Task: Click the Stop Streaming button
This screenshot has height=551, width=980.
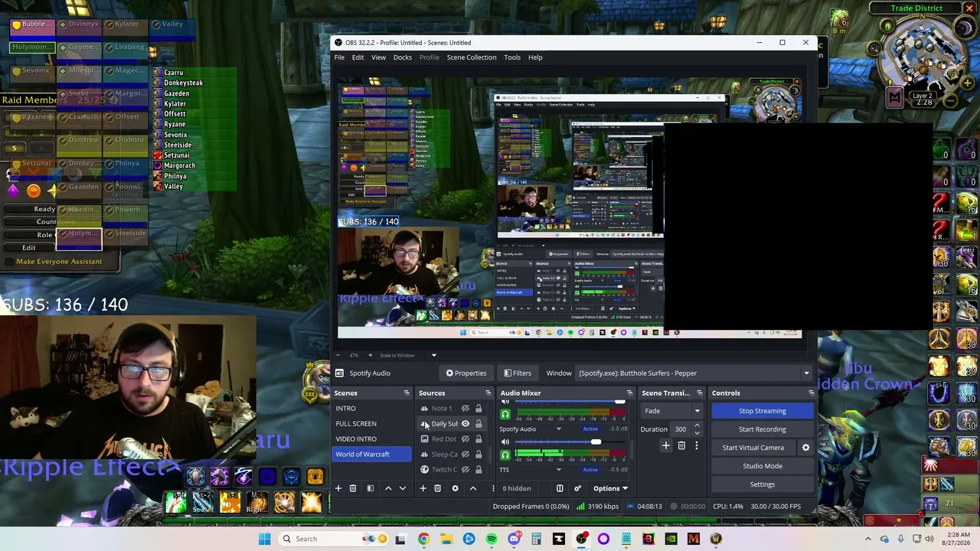Action: click(763, 411)
